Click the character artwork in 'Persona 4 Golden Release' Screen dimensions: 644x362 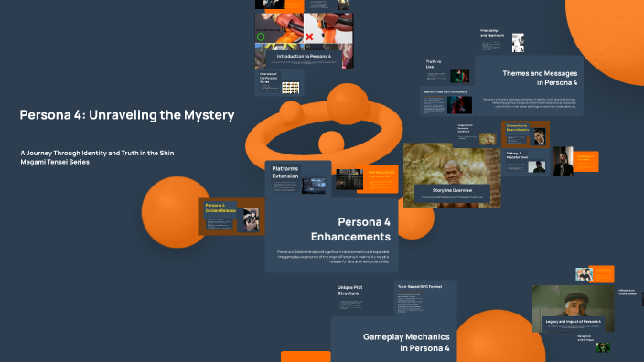(251, 219)
